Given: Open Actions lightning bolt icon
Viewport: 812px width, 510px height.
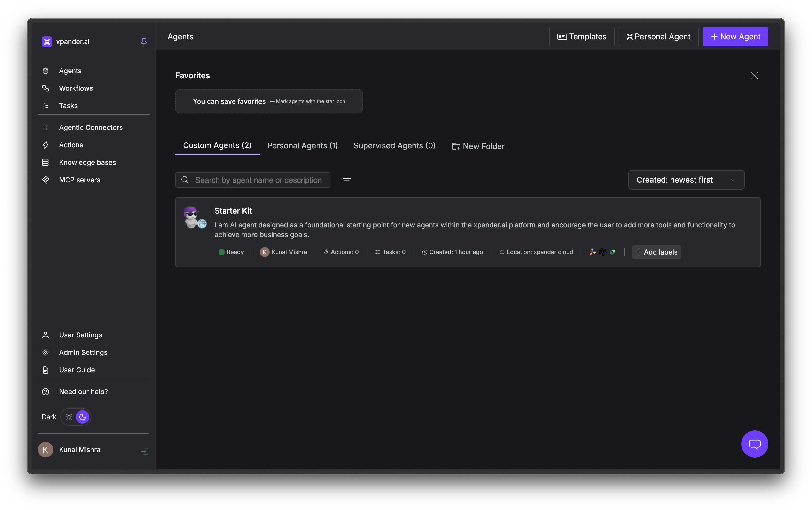Looking at the screenshot, I should point(46,145).
